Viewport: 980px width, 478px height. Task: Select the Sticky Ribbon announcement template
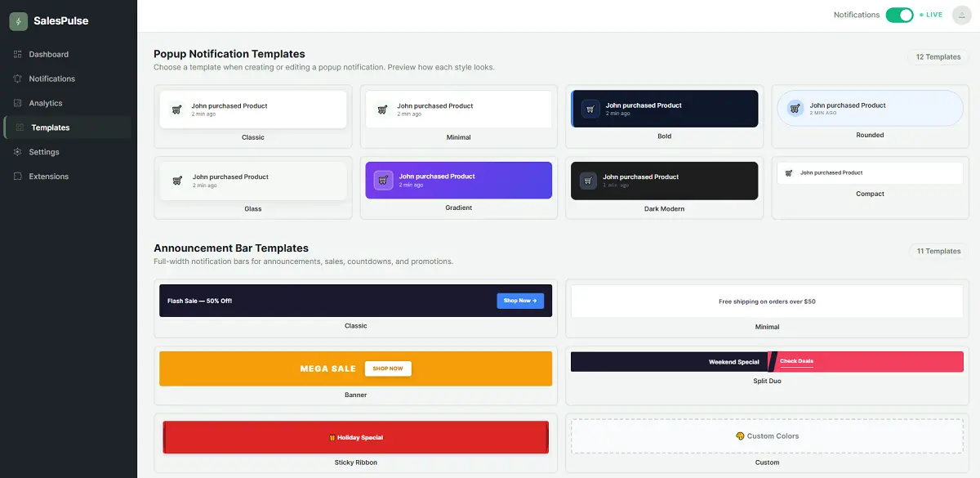point(355,436)
